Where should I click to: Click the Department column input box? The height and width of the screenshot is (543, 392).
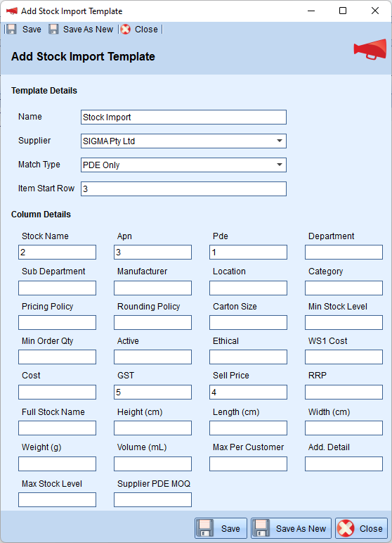[x=344, y=252]
